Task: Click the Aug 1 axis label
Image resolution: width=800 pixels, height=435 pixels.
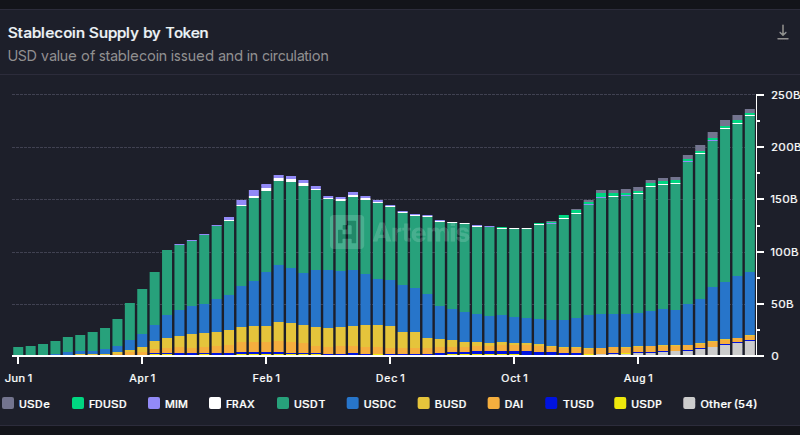Action: coord(638,378)
